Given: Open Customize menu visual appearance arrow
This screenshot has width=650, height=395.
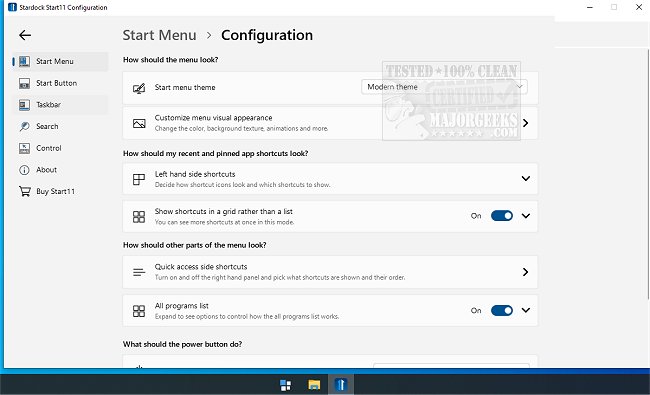Looking at the screenshot, I should click(526, 123).
